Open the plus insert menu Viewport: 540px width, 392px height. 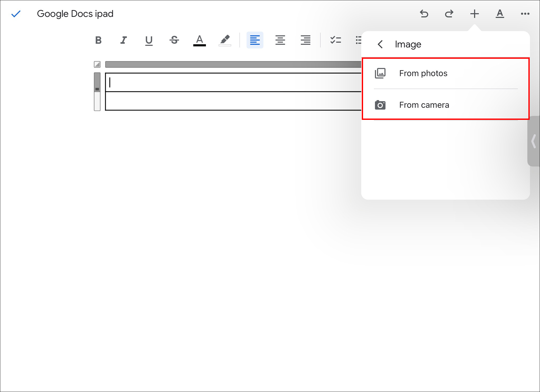pos(474,14)
